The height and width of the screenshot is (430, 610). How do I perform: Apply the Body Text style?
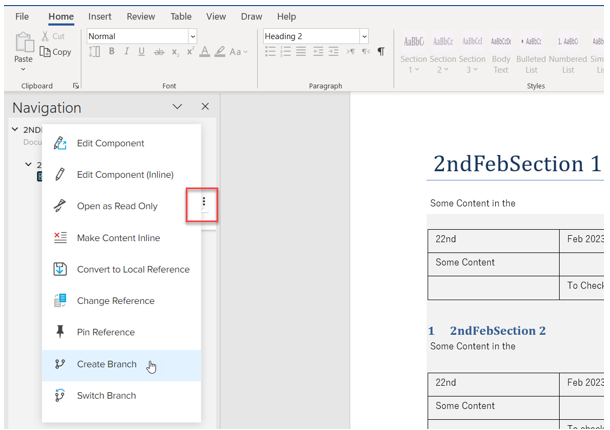click(501, 54)
